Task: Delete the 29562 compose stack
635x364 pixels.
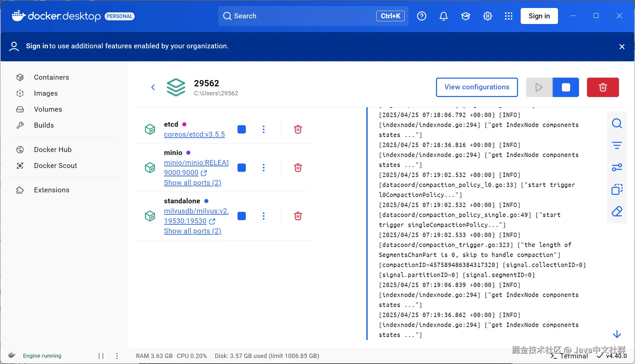Action: coord(603,87)
